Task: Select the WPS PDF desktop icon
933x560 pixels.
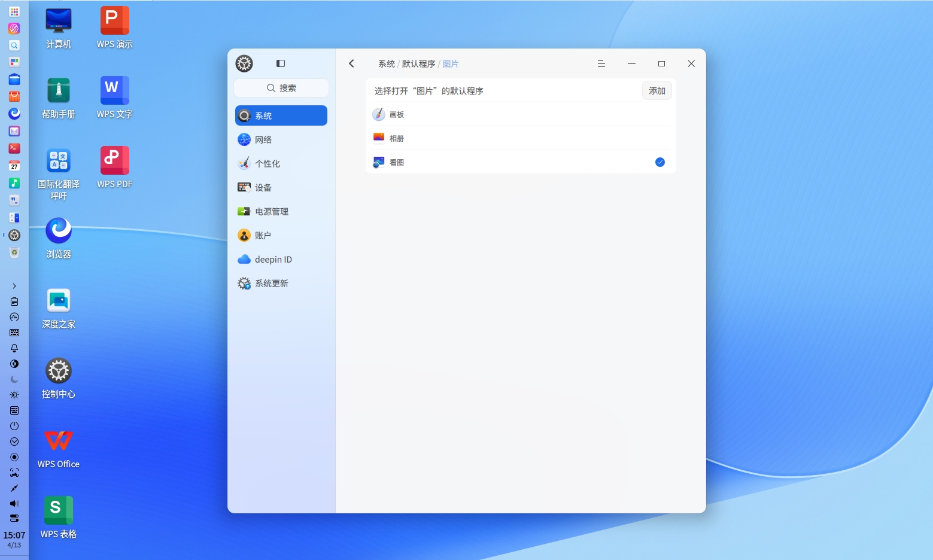Action: pyautogui.click(x=115, y=169)
